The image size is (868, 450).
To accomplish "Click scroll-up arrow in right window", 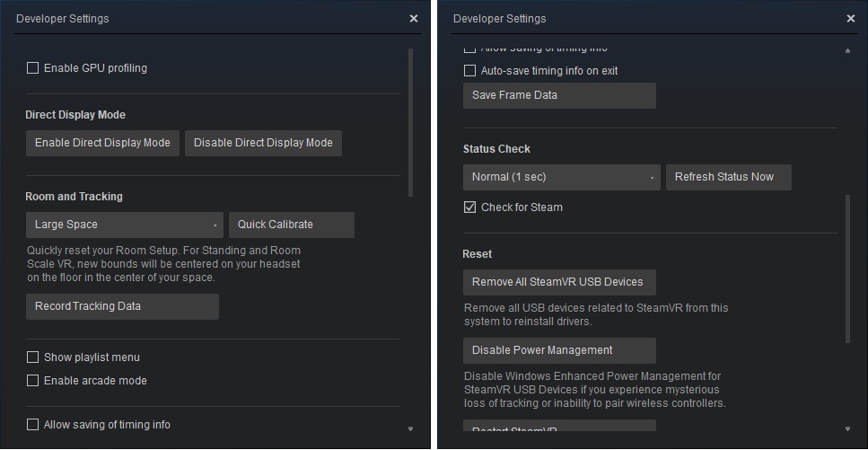I will click(x=847, y=51).
